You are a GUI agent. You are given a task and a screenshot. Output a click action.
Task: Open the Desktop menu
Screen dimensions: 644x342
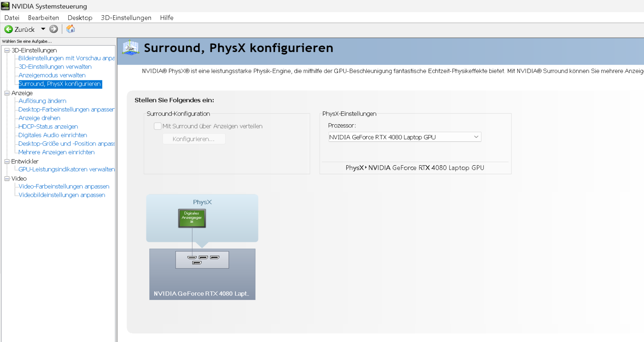tap(80, 18)
